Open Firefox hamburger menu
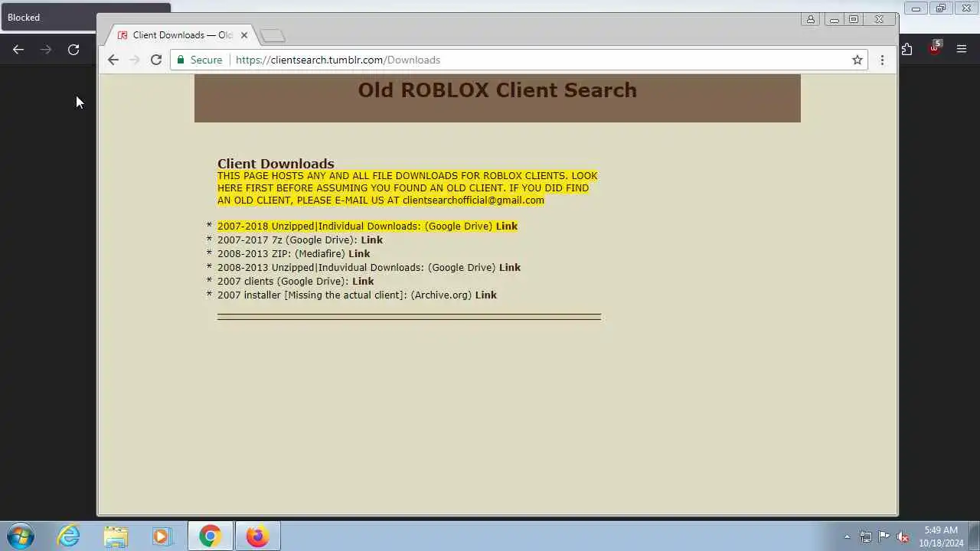Viewport: 980px width, 551px height. (x=962, y=50)
